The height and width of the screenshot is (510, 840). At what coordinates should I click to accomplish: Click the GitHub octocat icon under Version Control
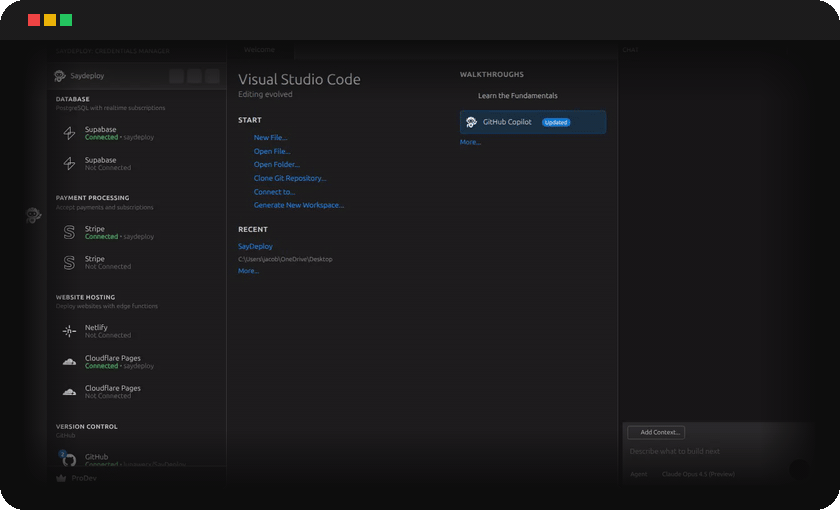click(x=69, y=460)
